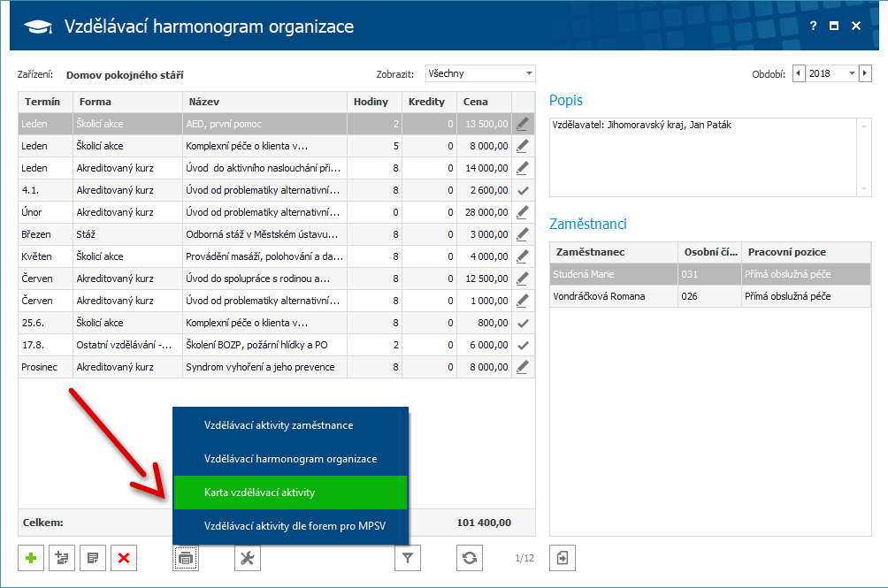Sort by Hodiny column header
Image resolution: width=888 pixels, height=588 pixels.
click(x=374, y=102)
